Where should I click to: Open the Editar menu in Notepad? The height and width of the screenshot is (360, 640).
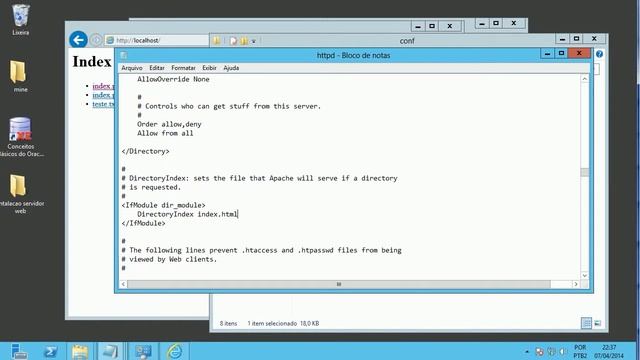coord(157,68)
